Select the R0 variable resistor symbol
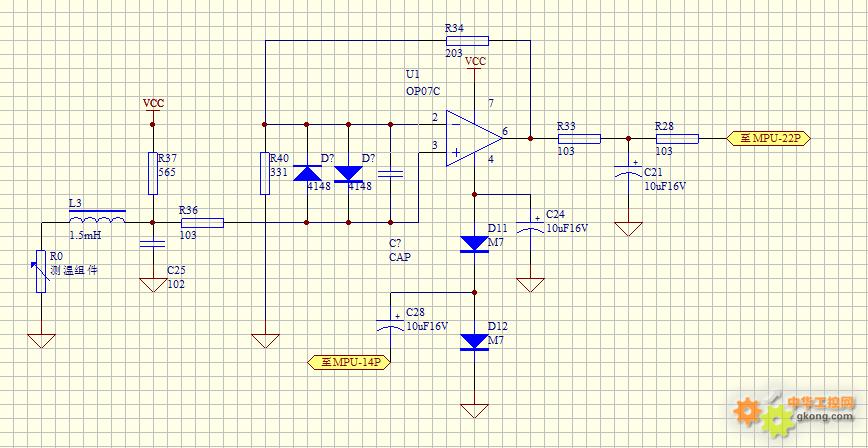 click(41, 271)
